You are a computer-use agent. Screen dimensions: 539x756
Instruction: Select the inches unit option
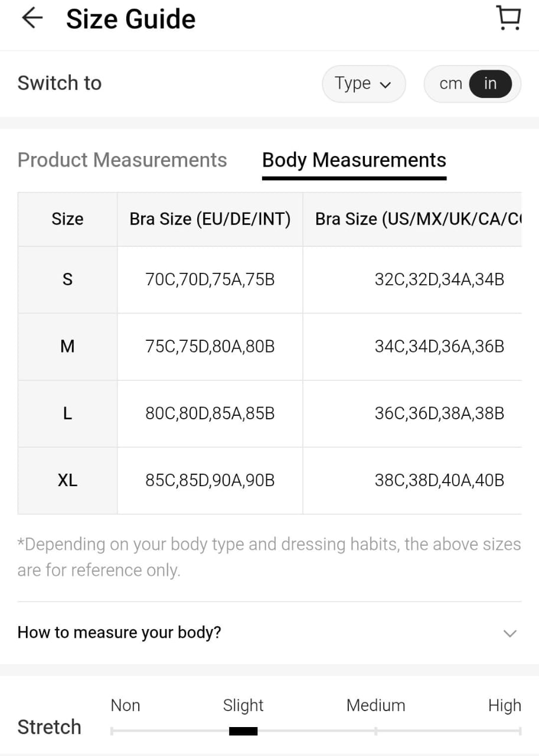pos(490,84)
